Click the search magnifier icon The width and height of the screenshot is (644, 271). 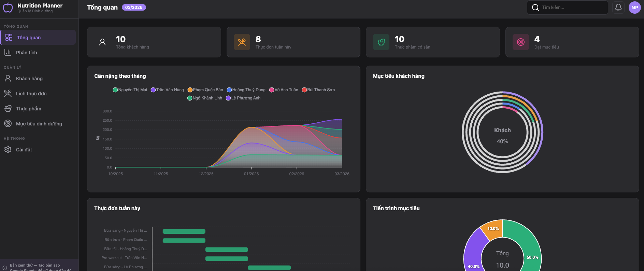pyautogui.click(x=535, y=8)
